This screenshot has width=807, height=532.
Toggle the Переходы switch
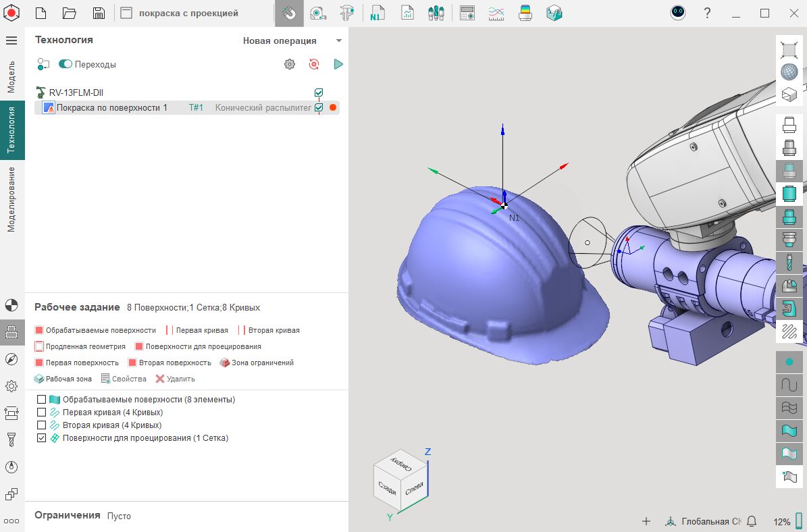[x=66, y=64]
